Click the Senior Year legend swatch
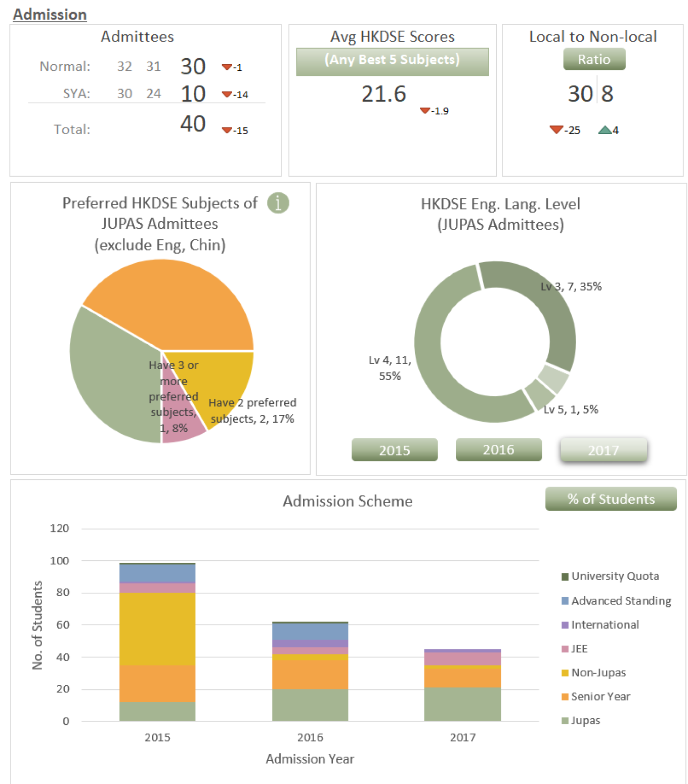The height and width of the screenshot is (784, 688). (565, 697)
